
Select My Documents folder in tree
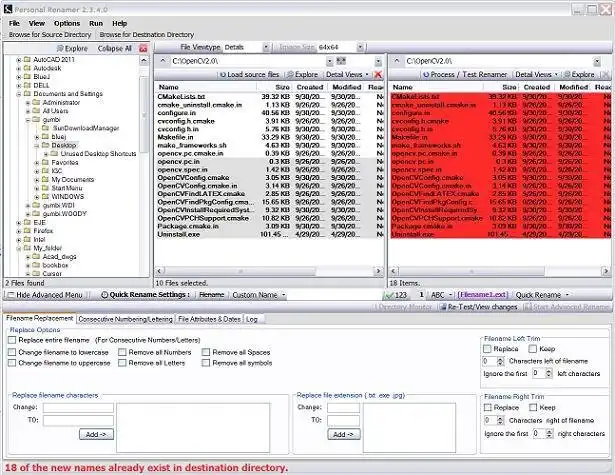click(x=73, y=180)
